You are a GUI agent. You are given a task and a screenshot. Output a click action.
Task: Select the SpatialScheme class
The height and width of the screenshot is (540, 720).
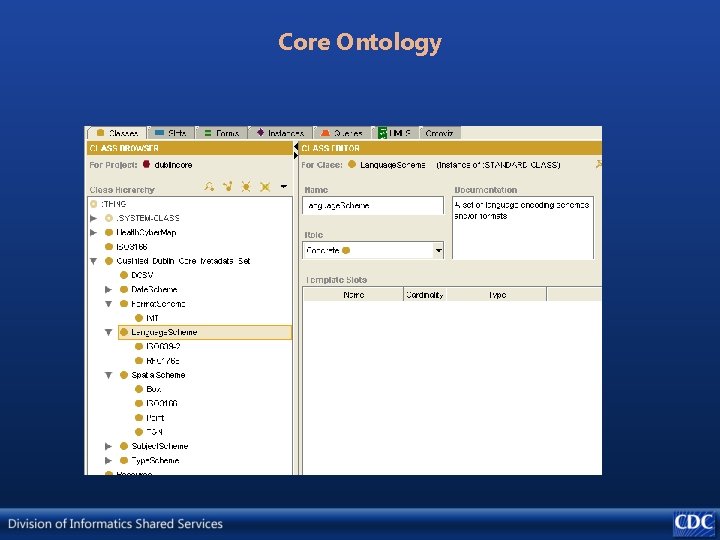pyautogui.click(x=153, y=375)
